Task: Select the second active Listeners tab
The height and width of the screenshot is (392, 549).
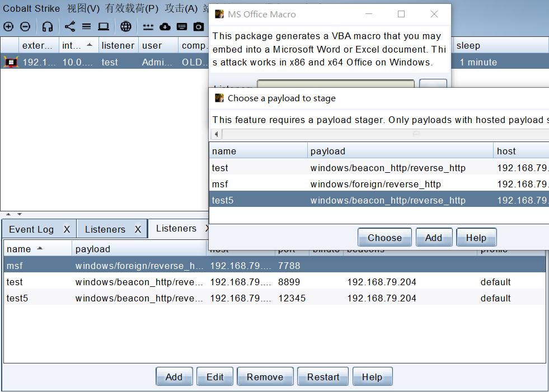Action: (176, 228)
